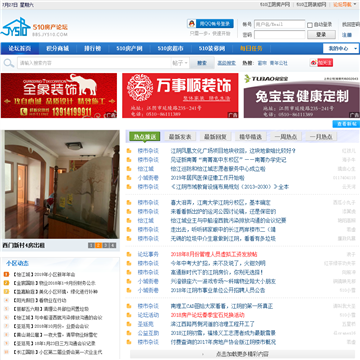
Task: Switch to the 热点推送 tab
Action: pyautogui.click(x=145, y=137)
